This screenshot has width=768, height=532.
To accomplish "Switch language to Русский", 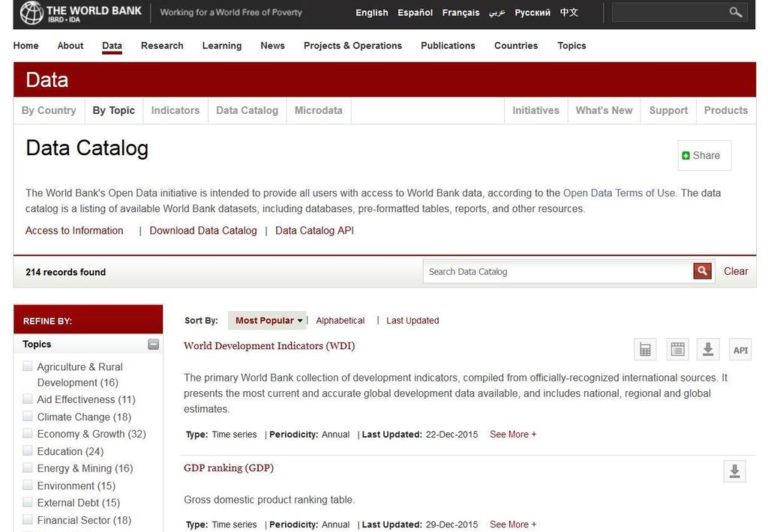I will [532, 13].
